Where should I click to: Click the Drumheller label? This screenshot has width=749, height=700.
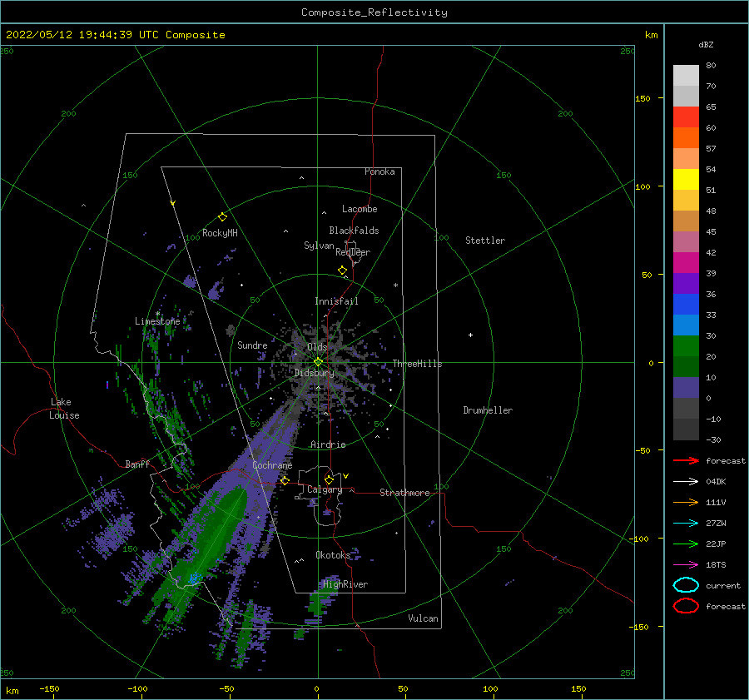(x=488, y=410)
